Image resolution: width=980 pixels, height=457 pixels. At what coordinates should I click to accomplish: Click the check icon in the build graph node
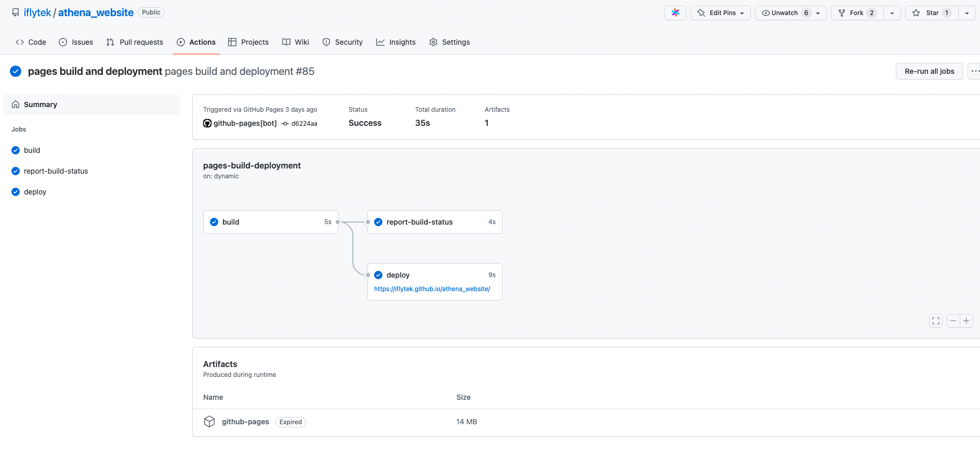214,222
